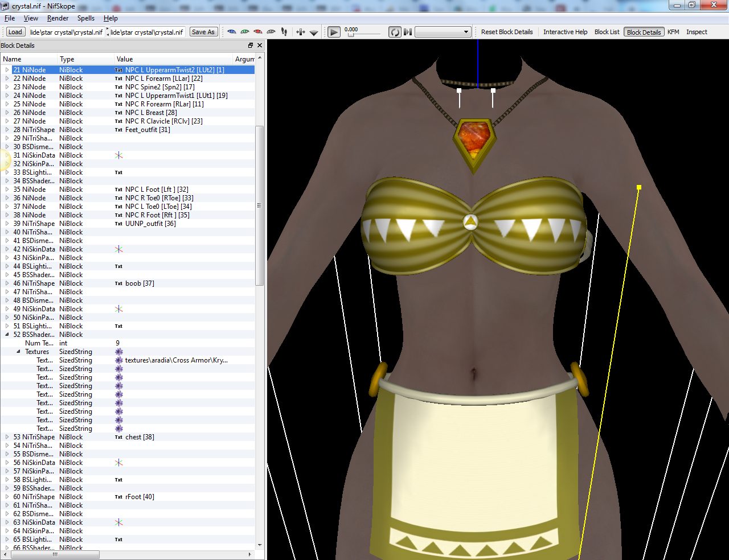Start animation with the Play button

(334, 32)
